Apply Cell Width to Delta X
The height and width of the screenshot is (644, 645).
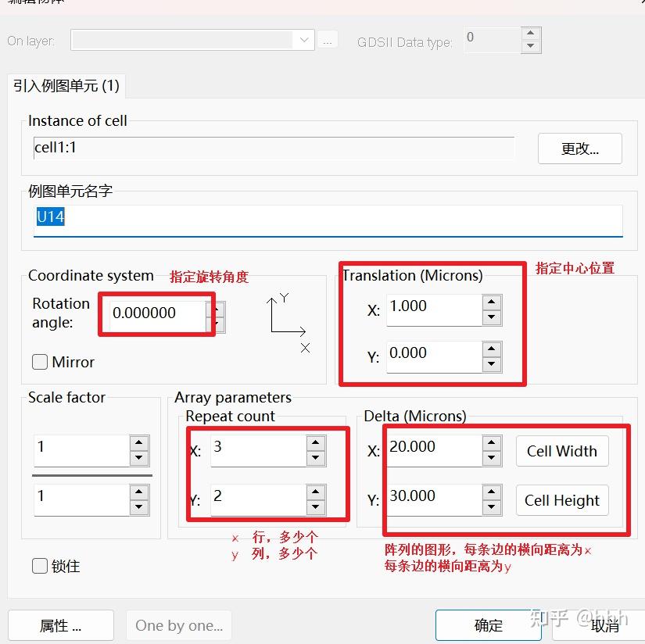561,451
